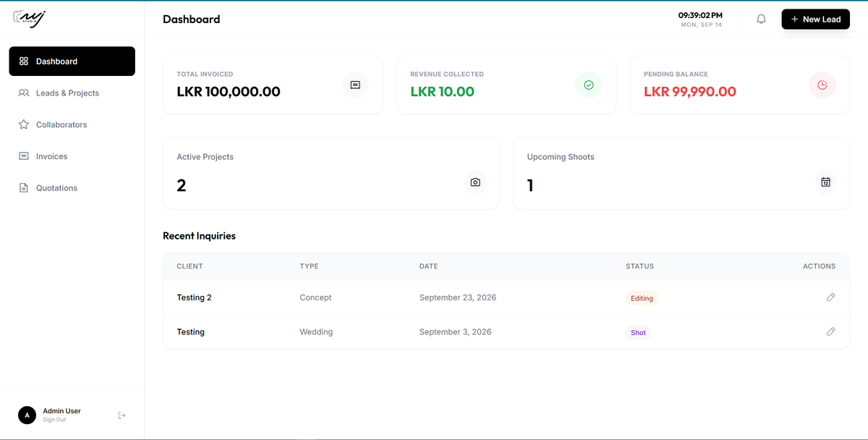Image resolution: width=868 pixels, height=440 pixels.
Task: Click the date September 3, 2026
Action: click(456, 332)
